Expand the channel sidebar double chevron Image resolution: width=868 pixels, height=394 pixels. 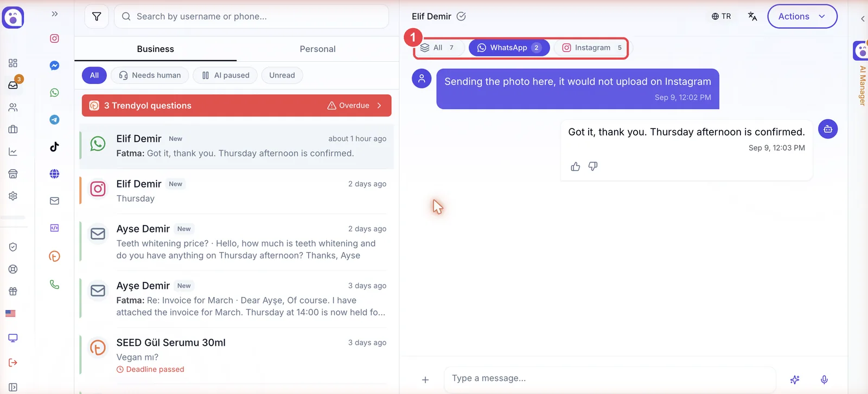[54, 14]
